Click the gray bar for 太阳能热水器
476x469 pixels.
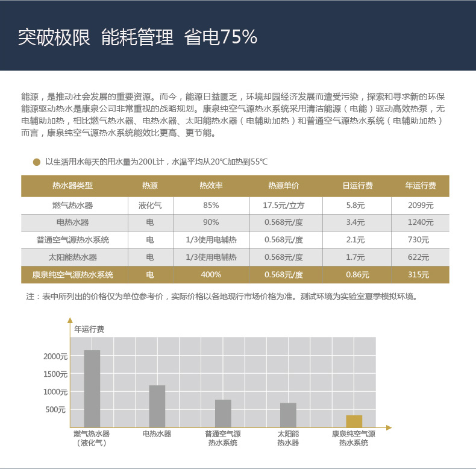pyautogui.click(x=288, y=415)
